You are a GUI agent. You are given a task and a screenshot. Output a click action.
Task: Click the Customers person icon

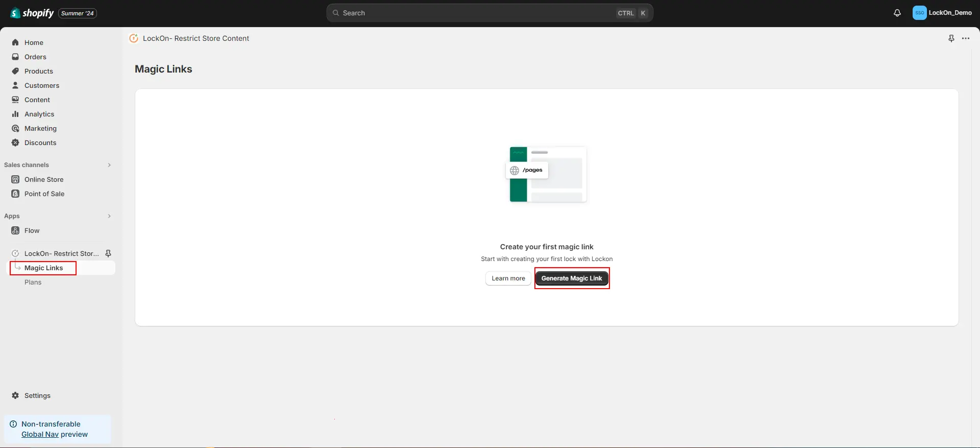click(x=15, y=85)
